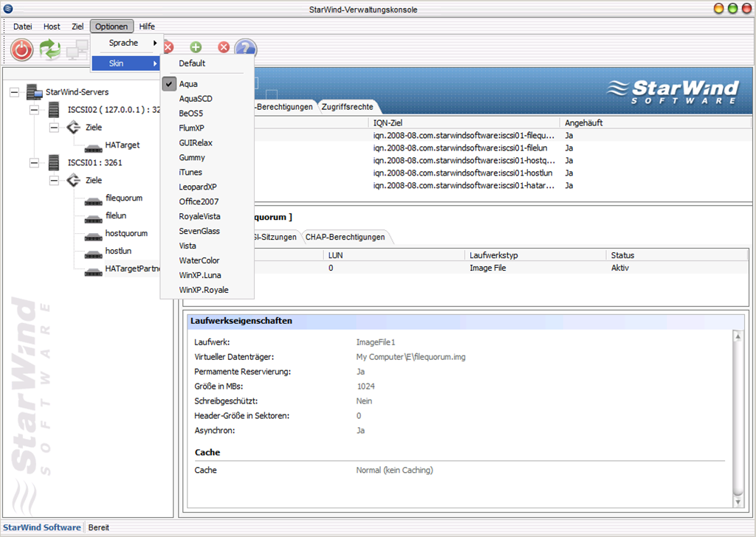The width and height of the screenshot is (756, 537).
Task: Pick the iTunes skin
Action: tap(190, 172)
